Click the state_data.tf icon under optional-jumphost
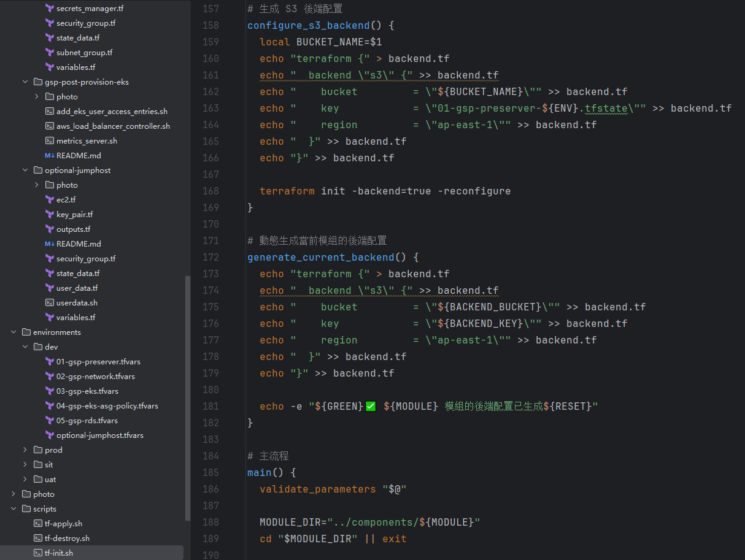 tap(50, 274)
